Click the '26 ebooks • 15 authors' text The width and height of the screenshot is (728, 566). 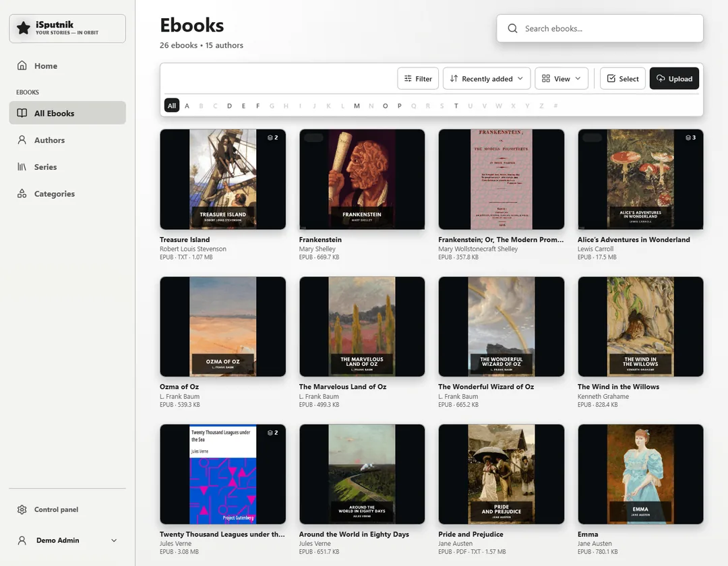point(202,45)
